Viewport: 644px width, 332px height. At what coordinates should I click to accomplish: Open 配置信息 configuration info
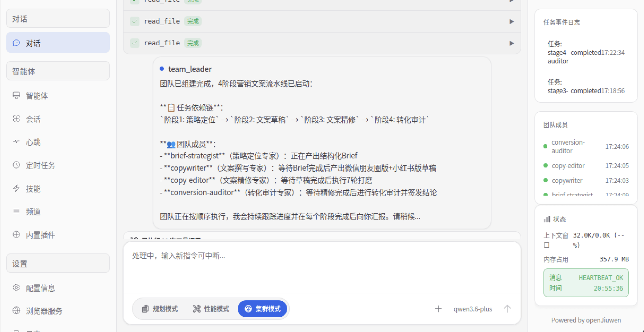click(x=58, y=288)
